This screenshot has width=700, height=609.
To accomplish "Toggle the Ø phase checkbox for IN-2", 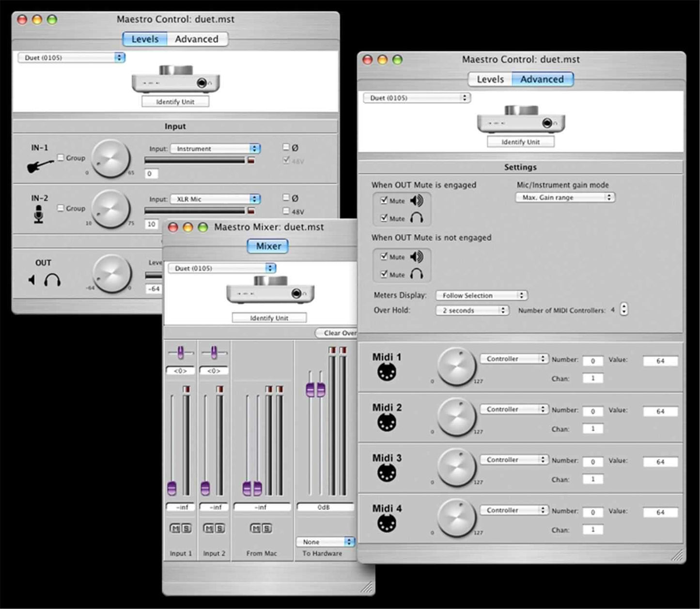I will pos(286,198).
